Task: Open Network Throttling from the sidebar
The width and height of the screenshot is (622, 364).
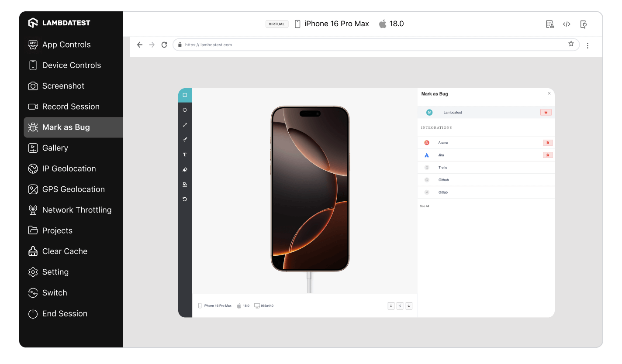Action: click(76, 210)
